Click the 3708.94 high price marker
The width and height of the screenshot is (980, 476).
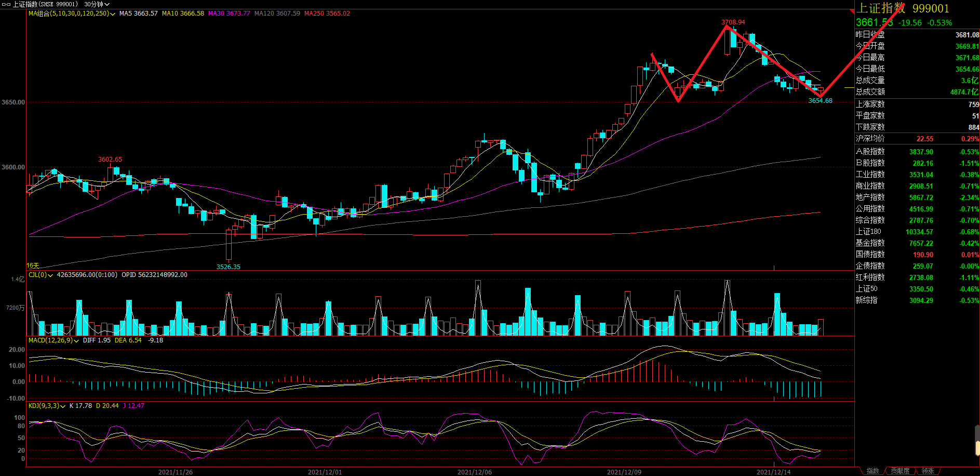[733, 22]
